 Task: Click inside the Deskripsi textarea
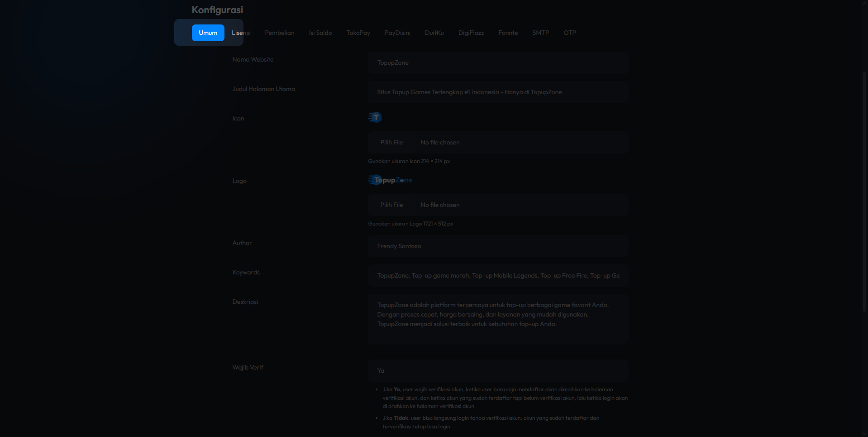[498, 319]
